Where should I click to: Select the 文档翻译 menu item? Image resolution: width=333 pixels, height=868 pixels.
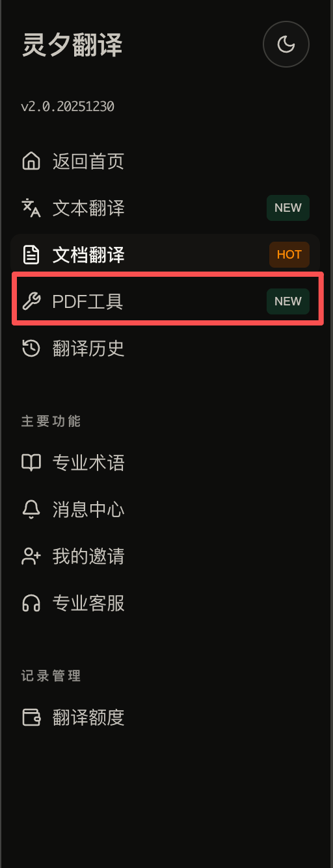[x=165, y=255]
